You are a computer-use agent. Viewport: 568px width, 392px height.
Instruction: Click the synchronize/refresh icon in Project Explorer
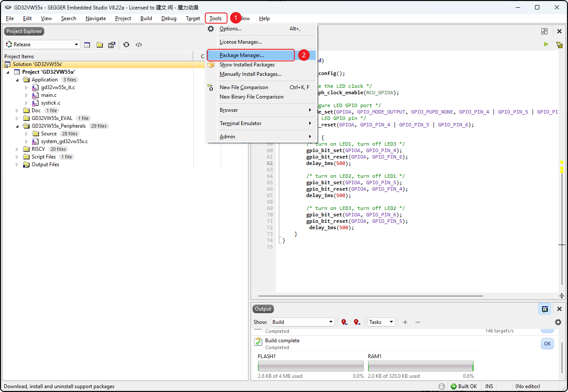[x=126, y=45]
